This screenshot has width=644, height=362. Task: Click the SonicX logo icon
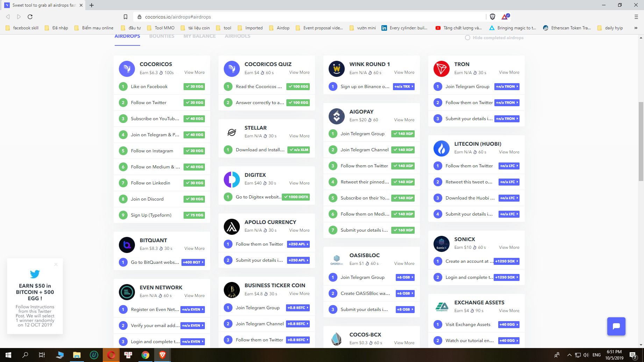441,244
